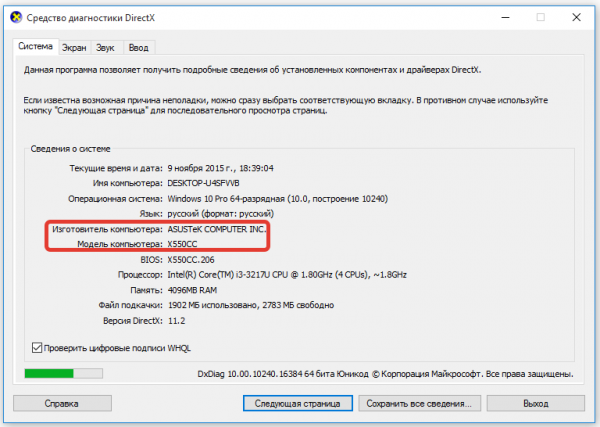Click Сохранить все сведения button

pos(419,404)
